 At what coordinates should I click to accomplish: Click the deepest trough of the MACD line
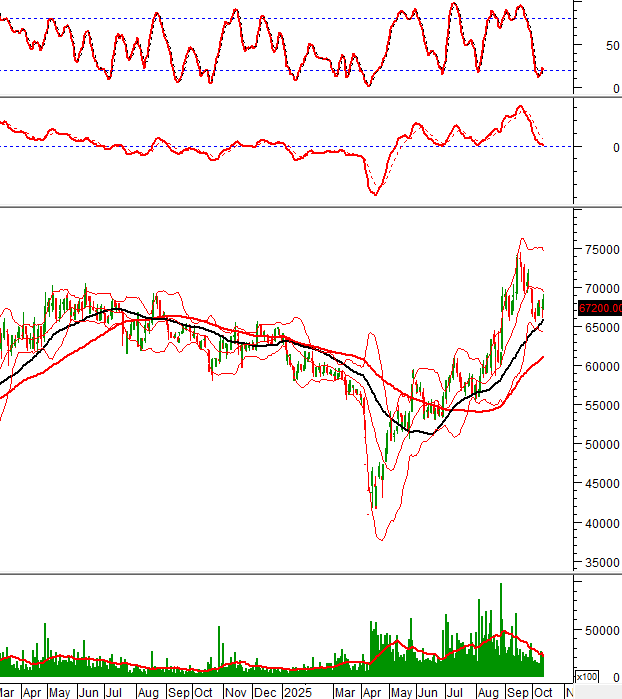point(375,192)
